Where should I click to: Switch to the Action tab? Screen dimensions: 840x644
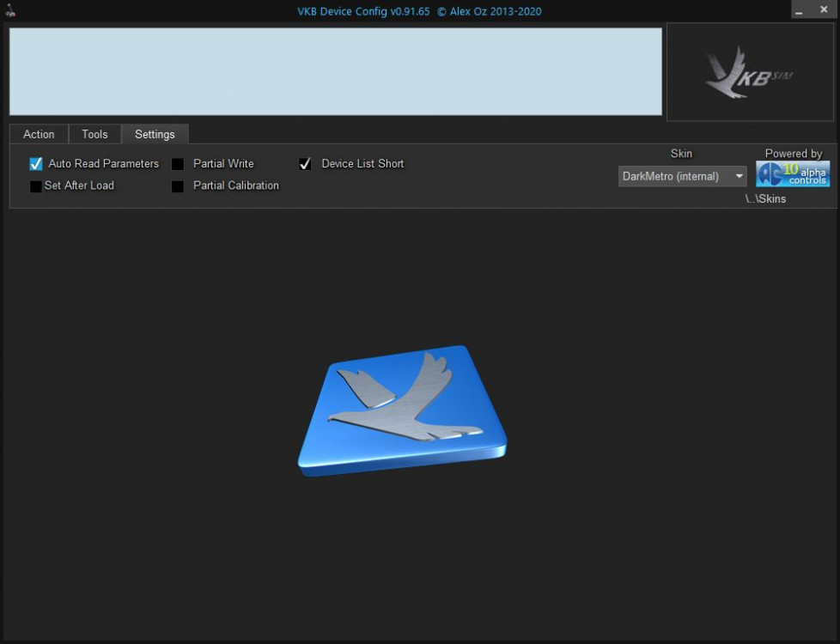click(x=39, y=134)
